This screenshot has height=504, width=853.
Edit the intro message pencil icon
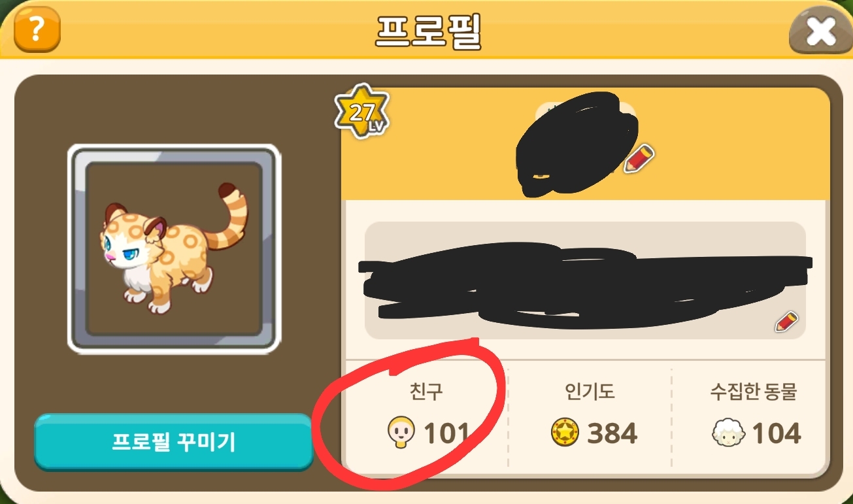click(786, 322)
